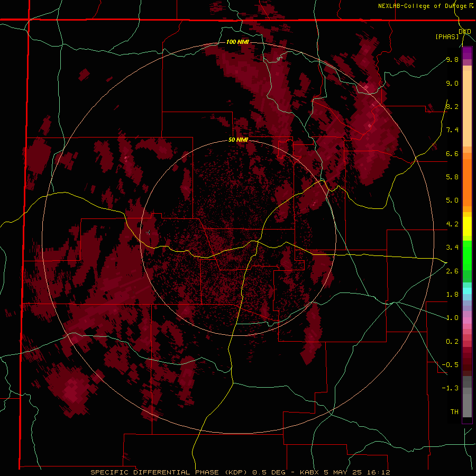This screenshot has width=476, height=476.
Task: Click the Specific Differential Phase caption
Action: click(x=240, y=472)
